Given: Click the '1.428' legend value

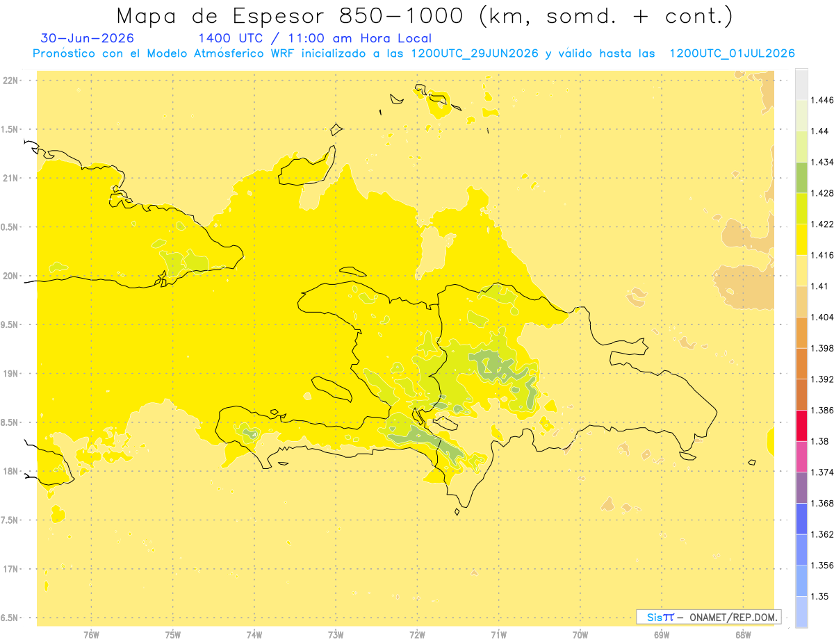Looking at the screenshot, I should click(822, 193).
